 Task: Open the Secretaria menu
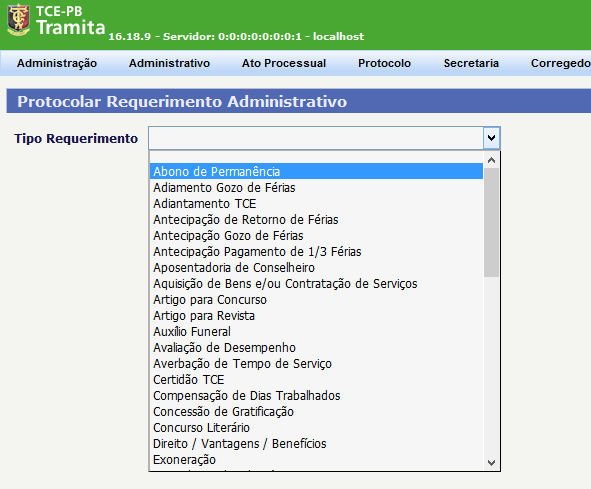tap(471, 63)
